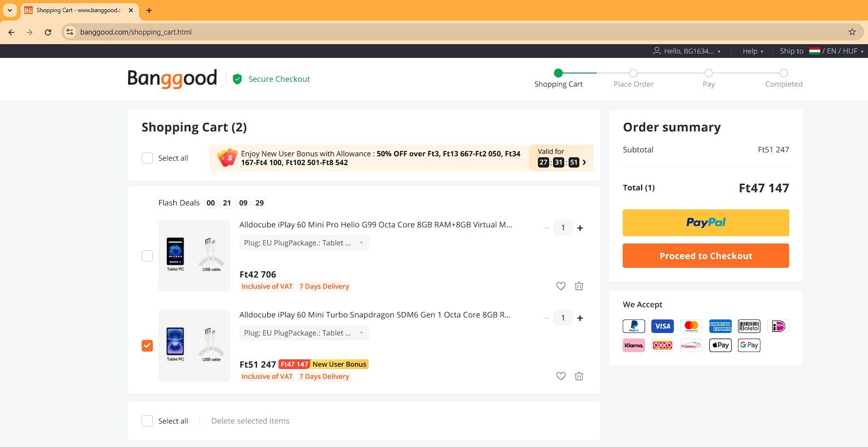The width and height of the screenshot is (868, 447).
Task: Click the Ft47 147 New User Bonus badge
Action: pos(324,364)
